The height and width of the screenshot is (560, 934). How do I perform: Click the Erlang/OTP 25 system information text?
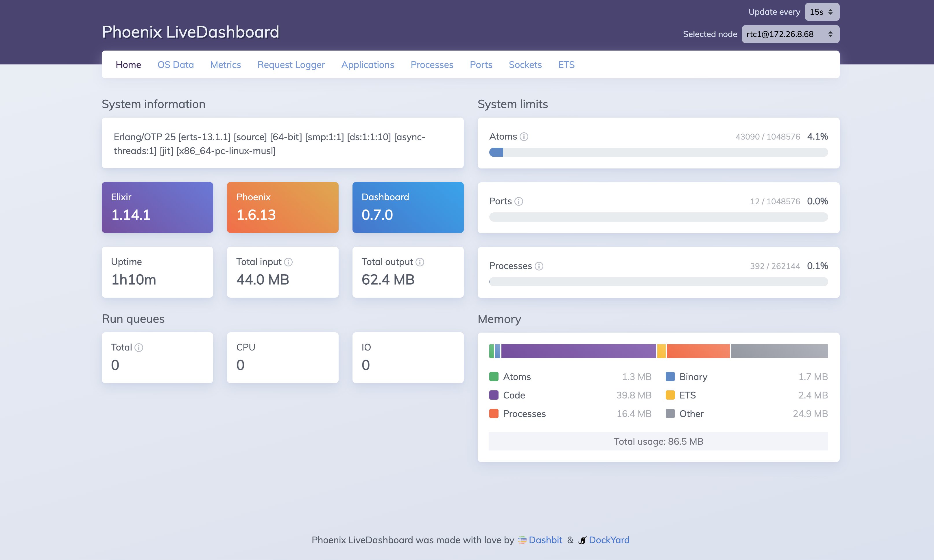[x=270, y=144]
